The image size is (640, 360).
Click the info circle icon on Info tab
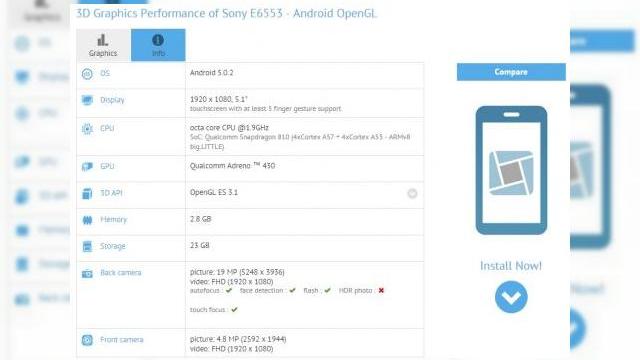[158, 40]
